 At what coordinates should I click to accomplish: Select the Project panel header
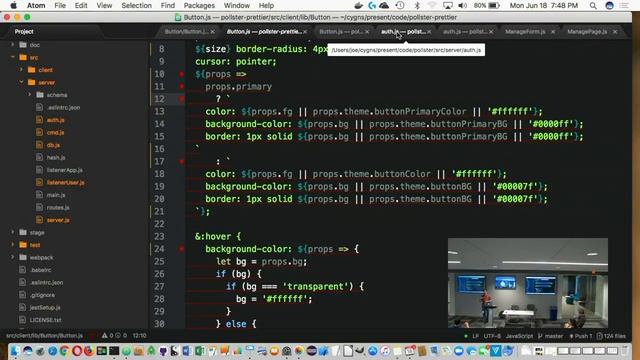click(24, 31)
